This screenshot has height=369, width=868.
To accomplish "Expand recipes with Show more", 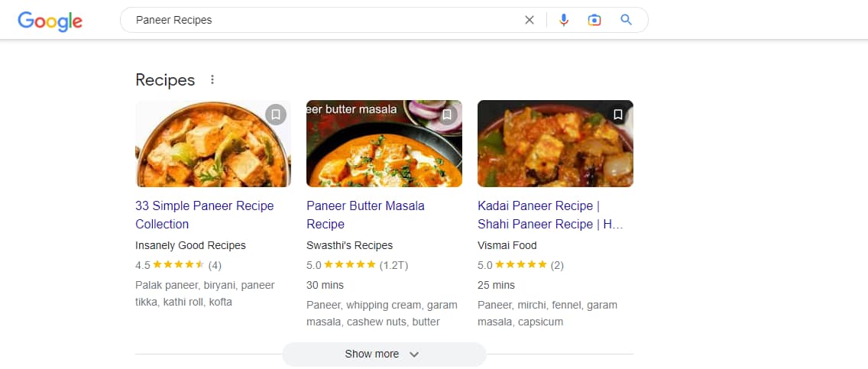I will click(x=372, y=354).
